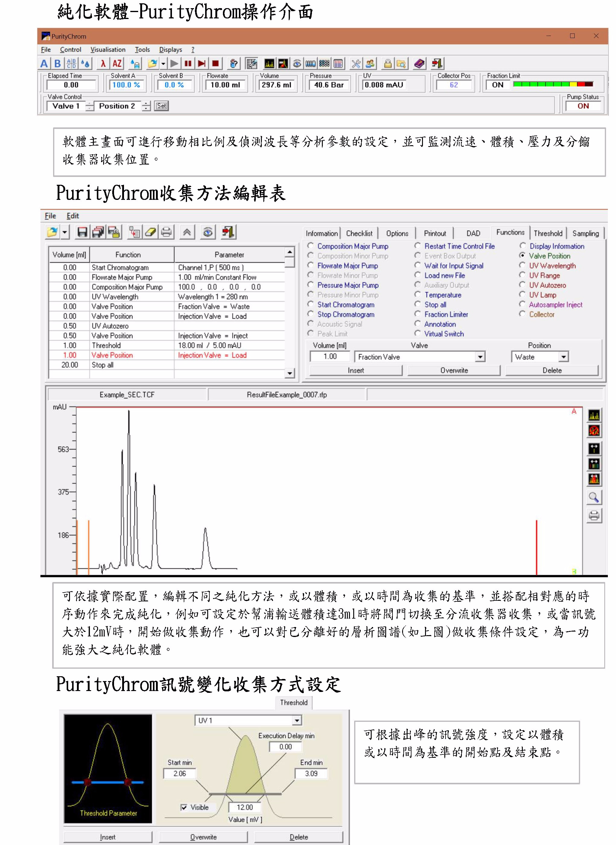
Task: Click the AZ autozero toolbar icon
Action: 117,63
